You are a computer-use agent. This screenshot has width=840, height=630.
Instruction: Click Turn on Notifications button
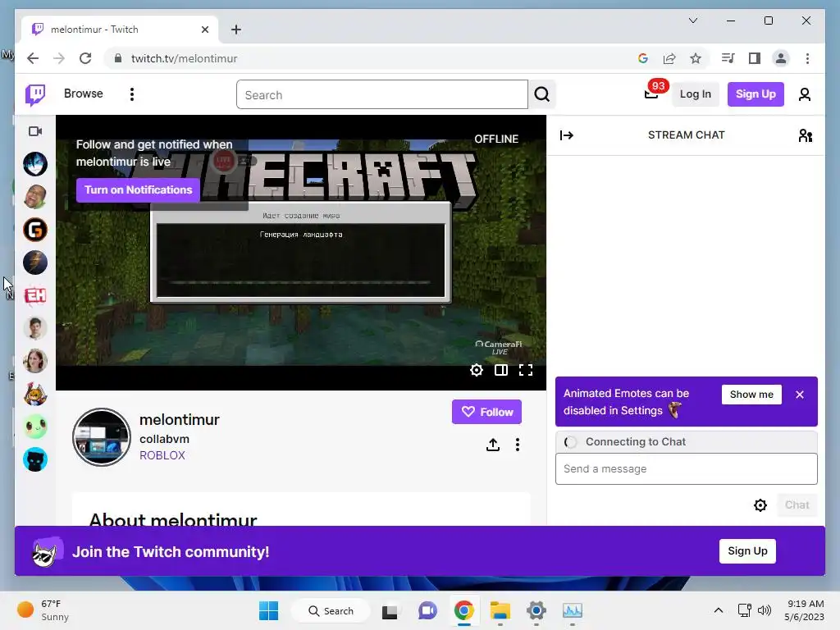click(138, 190)
